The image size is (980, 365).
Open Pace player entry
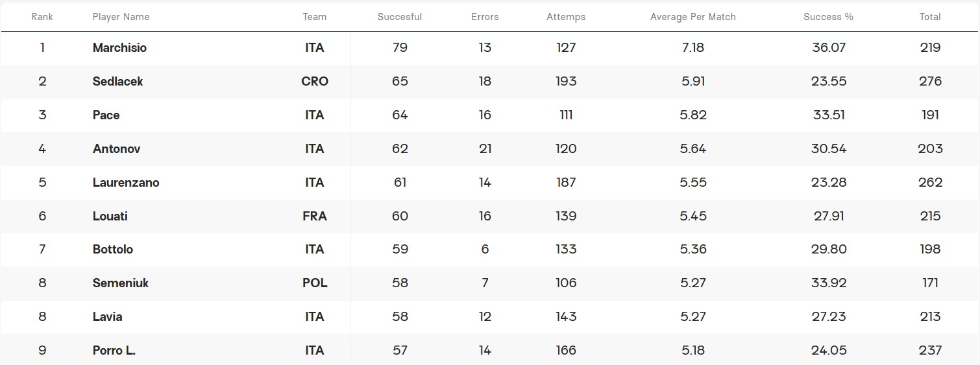pos(106,115)
